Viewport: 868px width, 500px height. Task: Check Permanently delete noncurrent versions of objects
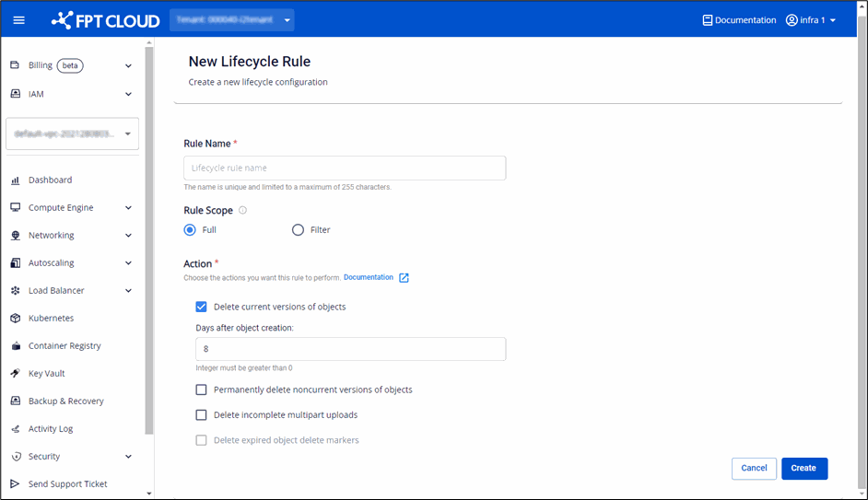click(202, 390)
